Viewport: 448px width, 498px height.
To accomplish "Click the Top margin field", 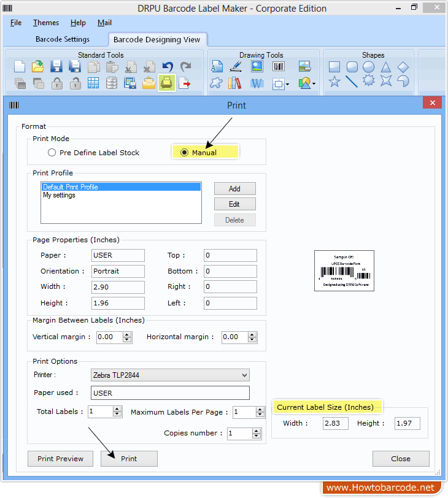I will pos(230,255).
